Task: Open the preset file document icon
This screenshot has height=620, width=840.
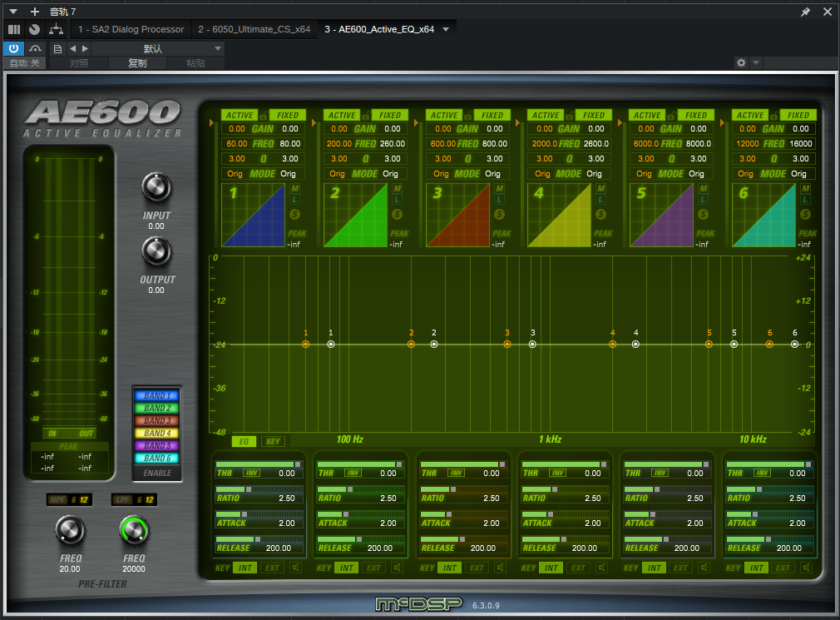Action: (x=58, y=49)
